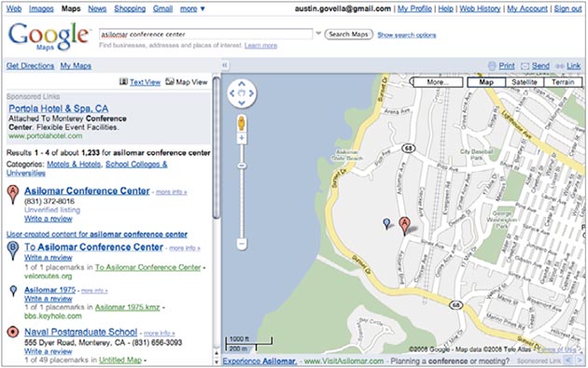Open the My Maps tab
588x368 pixels.
[76, 65]
